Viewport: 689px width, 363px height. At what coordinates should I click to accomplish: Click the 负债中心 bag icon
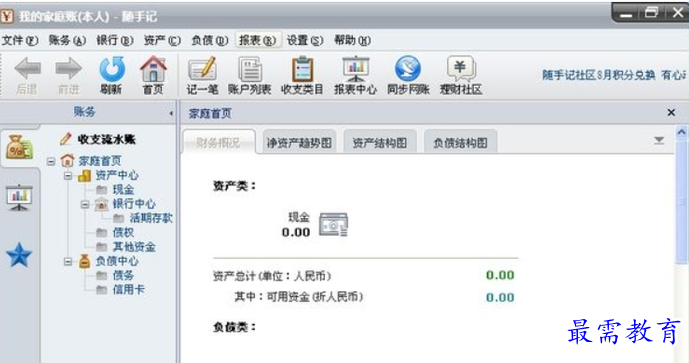(x=84, y=261)
